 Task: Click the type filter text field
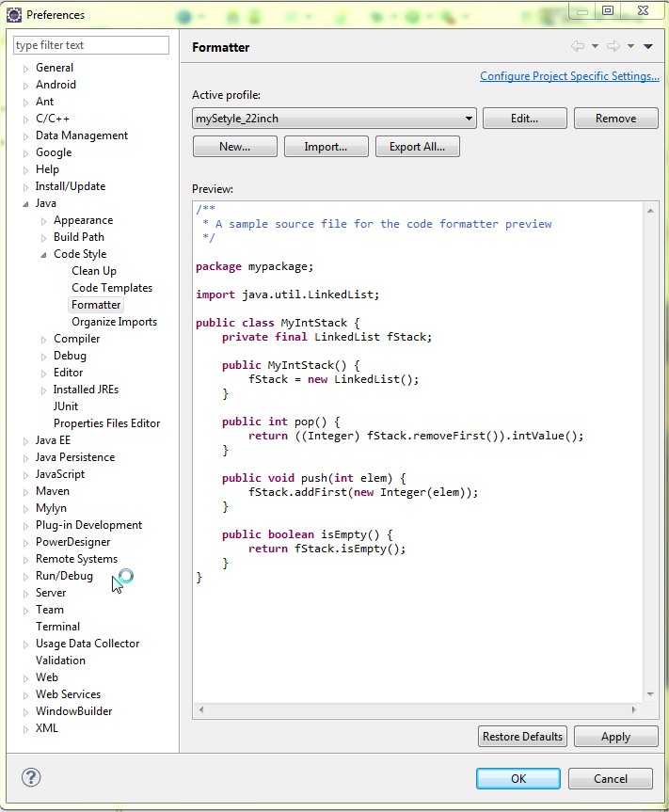pyautogui.click(x=91, y=45)
